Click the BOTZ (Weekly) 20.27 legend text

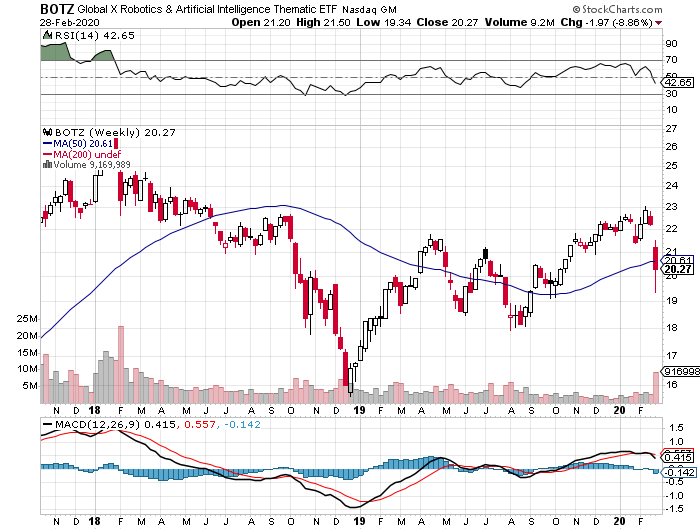point(115,132)
